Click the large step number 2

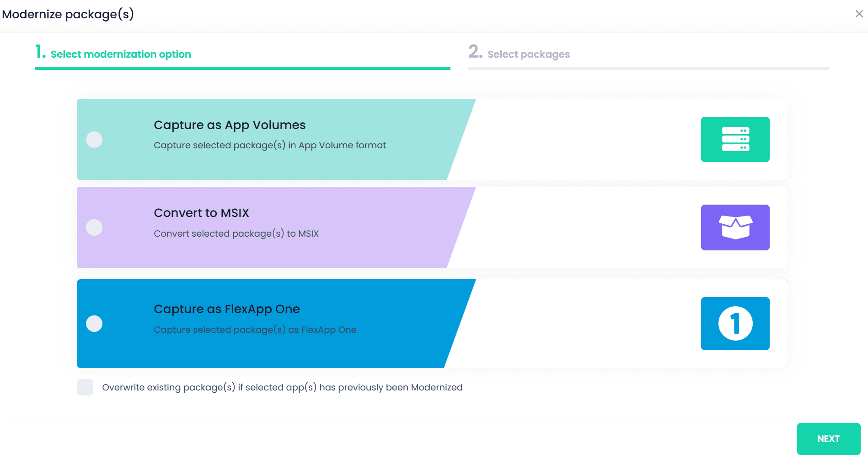(x=475, y=52)
